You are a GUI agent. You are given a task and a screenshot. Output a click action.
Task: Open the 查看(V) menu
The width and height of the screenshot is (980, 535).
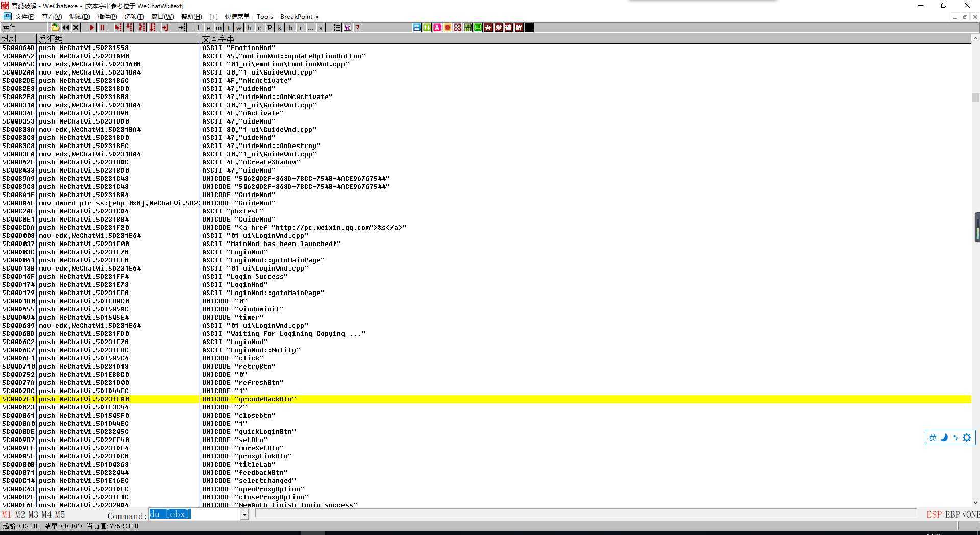[52, 17]
